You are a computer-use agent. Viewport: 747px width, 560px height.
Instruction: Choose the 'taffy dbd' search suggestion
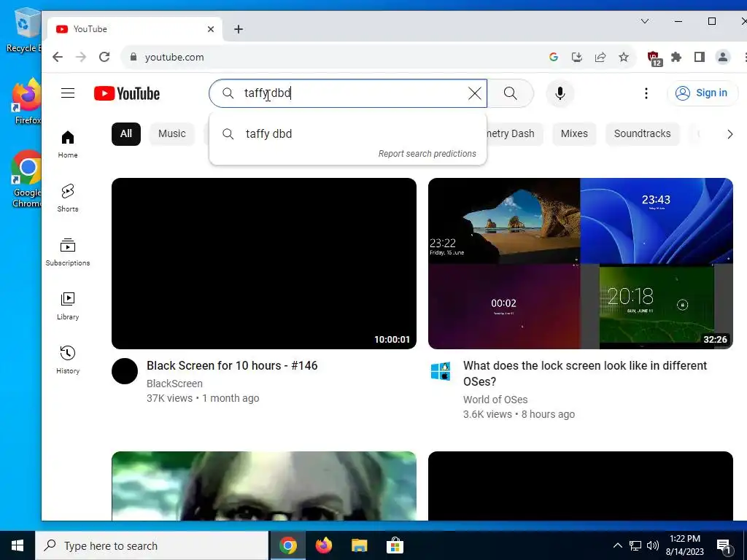click(348, 134)
